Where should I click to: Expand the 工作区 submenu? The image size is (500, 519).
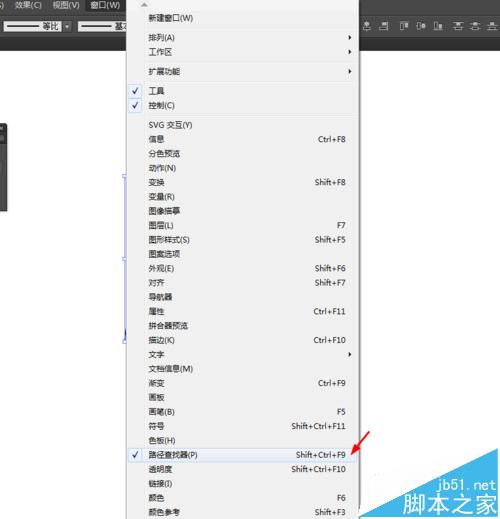(x=243, y=52)
